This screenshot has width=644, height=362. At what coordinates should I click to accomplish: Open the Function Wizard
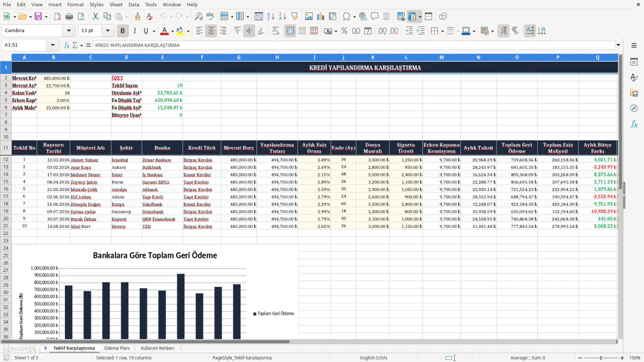67,46
